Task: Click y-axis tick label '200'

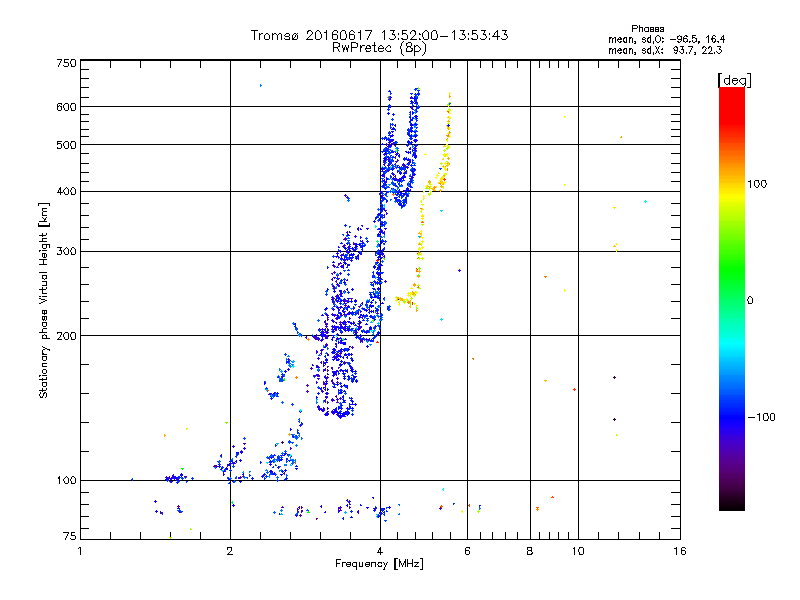Action: pos(66,336)
